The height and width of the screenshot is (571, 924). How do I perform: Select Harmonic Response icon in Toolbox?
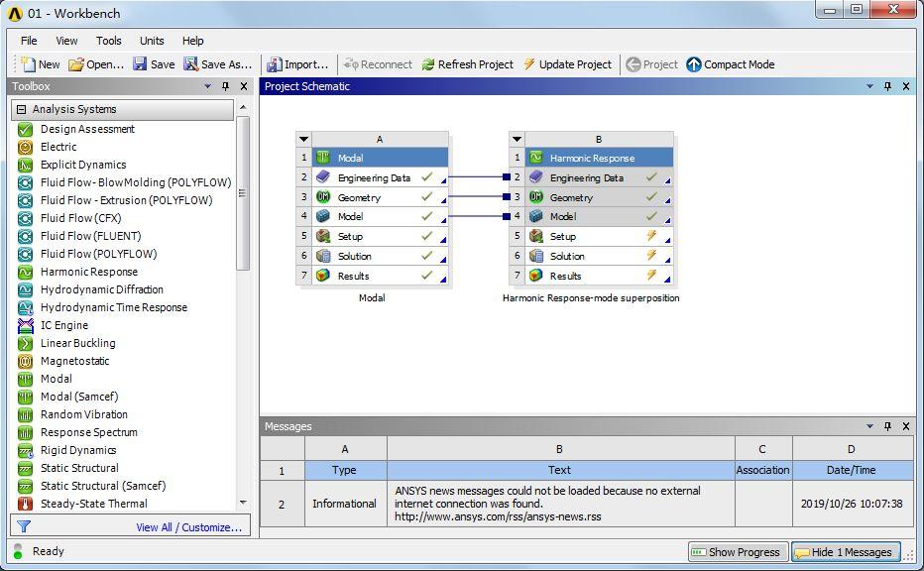click(25, 273)
